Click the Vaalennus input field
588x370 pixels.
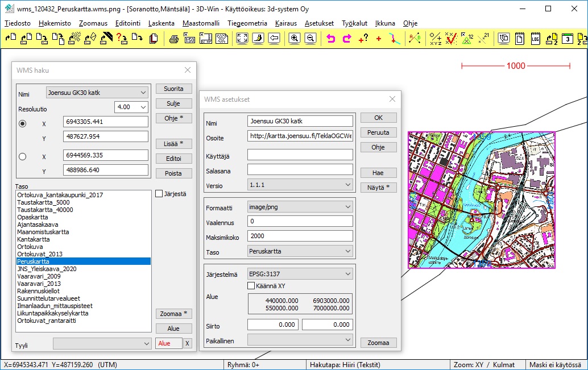pyautogui.click(x=300, y=221)
